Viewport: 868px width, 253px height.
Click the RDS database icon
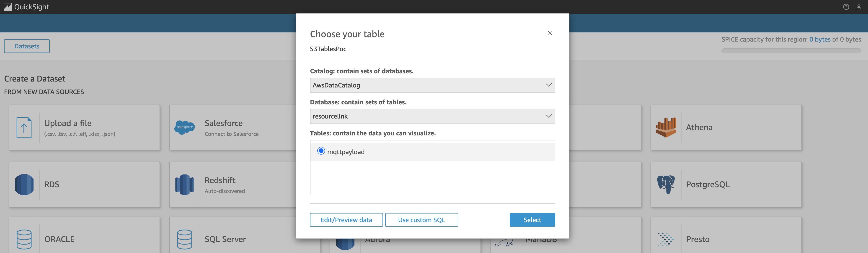click(24, 184)
